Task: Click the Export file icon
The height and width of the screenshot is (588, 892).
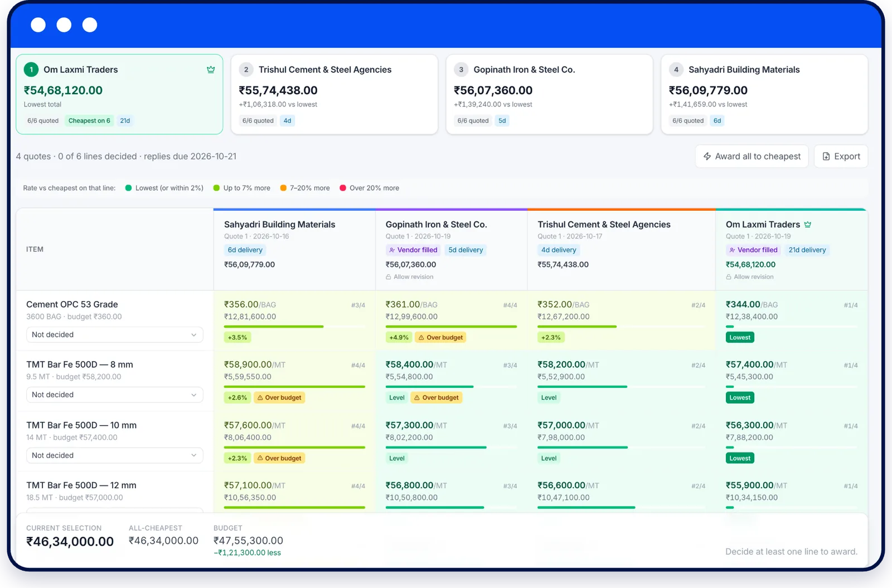Action: pyautogui.click(x=826, y=157)
